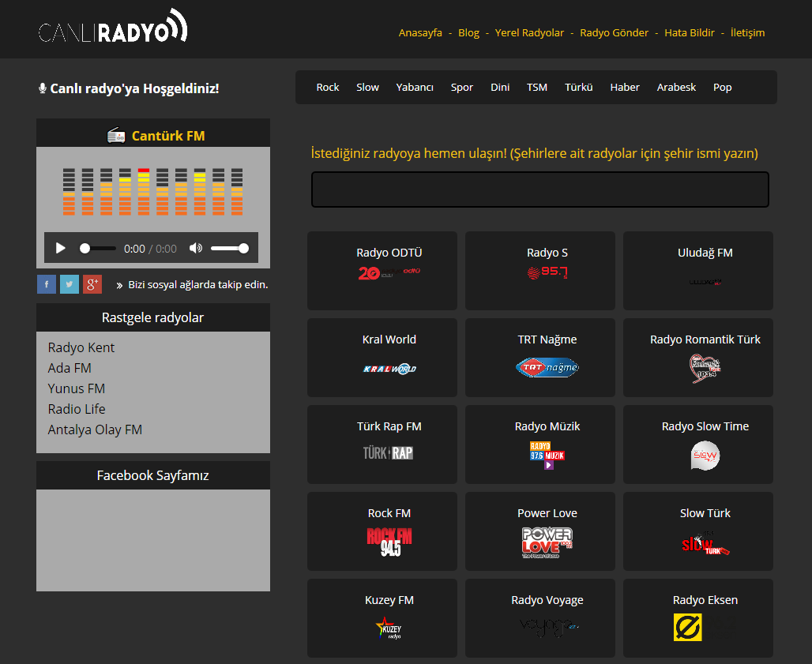Click the TRT Nağme logo

[547, 367]
